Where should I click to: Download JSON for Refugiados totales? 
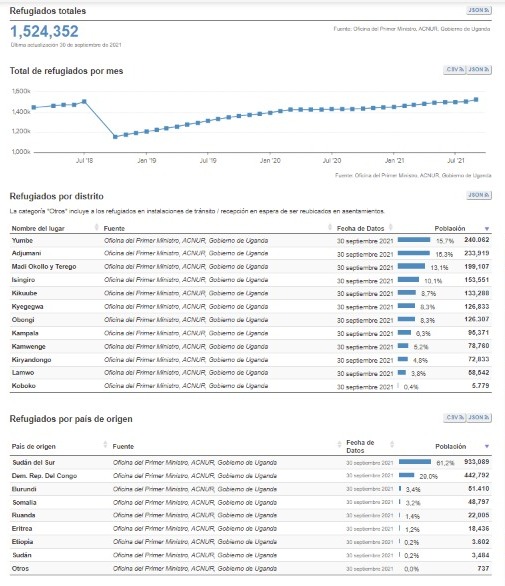point(479,10)
